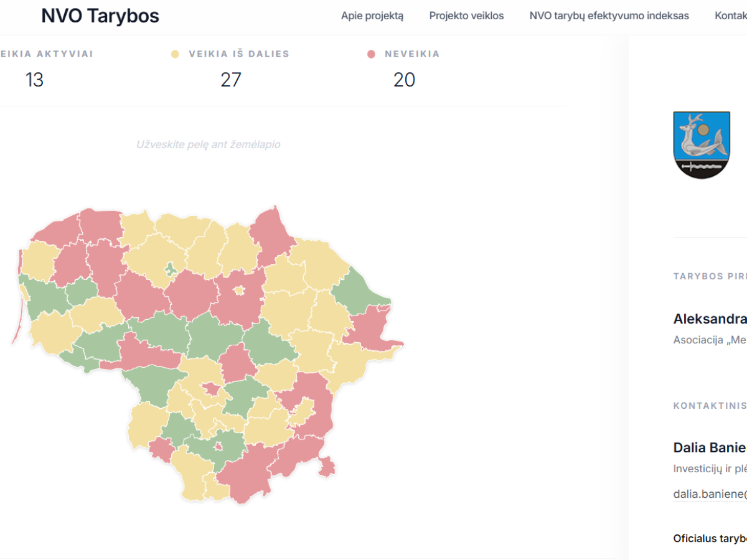Select the Neveikia legend label
The width and height of the screenshot is (747, 560).
[412, 54]
